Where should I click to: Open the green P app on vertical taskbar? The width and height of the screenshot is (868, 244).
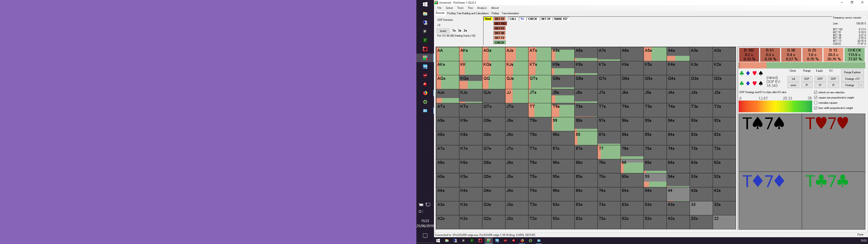click(x=425, y=40)
